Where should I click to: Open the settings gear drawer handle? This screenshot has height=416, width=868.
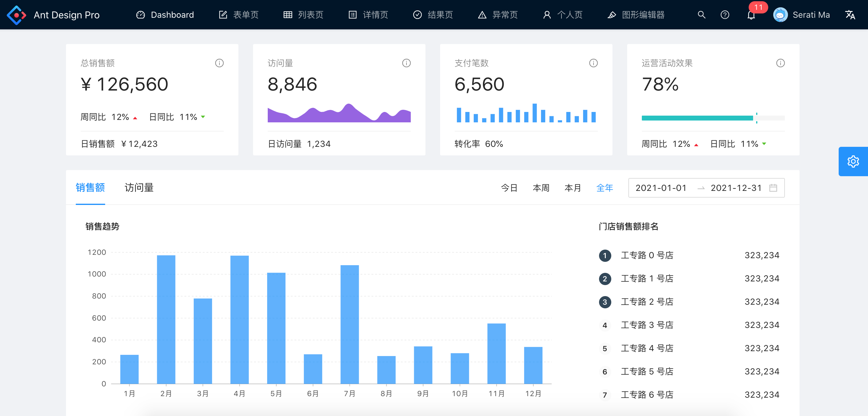pyautogui.click(x=853, y=162)
